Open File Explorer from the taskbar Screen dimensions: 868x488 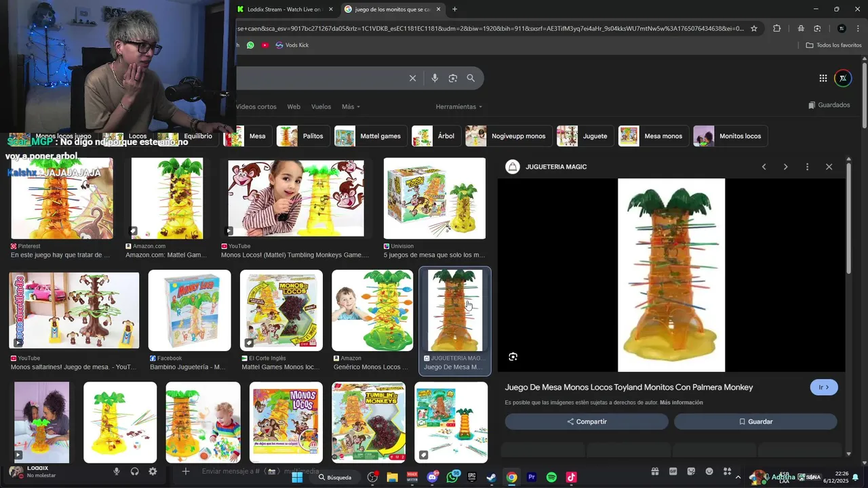coord(392,477)
